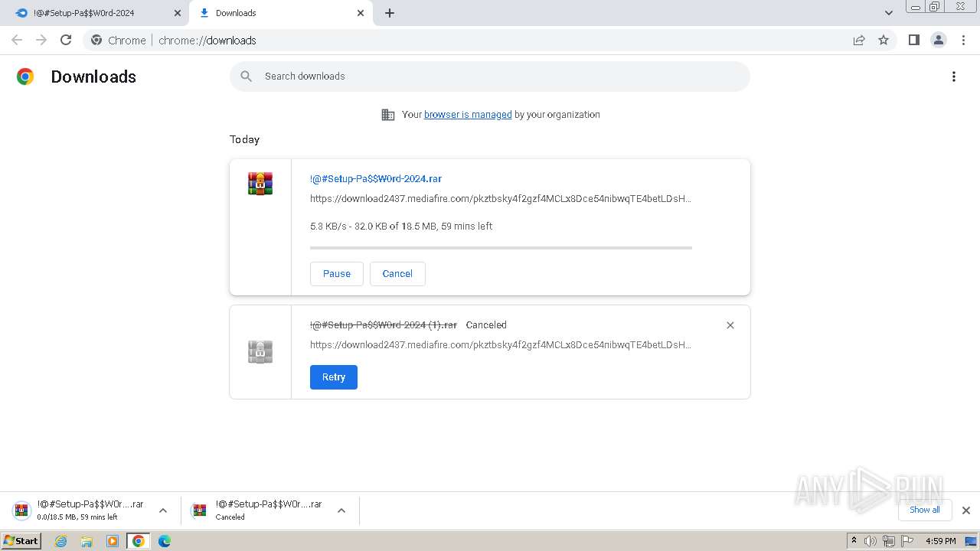
Task: Close the downloads shelf bar
Action: pyautogui.click(x=966, y=510)
